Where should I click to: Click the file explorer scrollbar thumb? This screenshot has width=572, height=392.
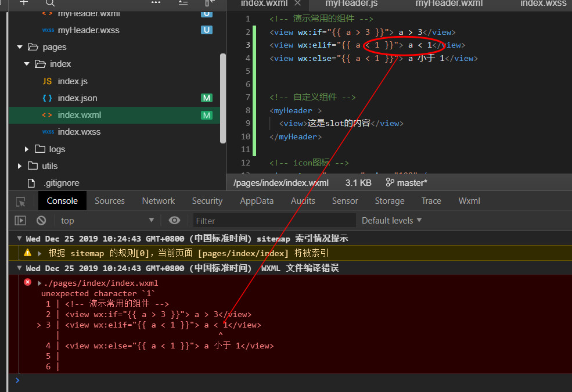(223, 99)
